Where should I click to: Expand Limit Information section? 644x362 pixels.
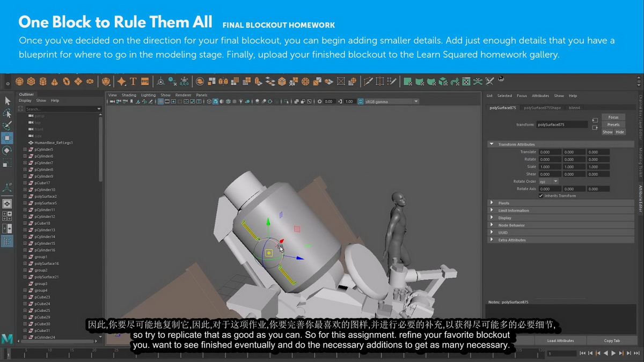(x=492, y=211)
